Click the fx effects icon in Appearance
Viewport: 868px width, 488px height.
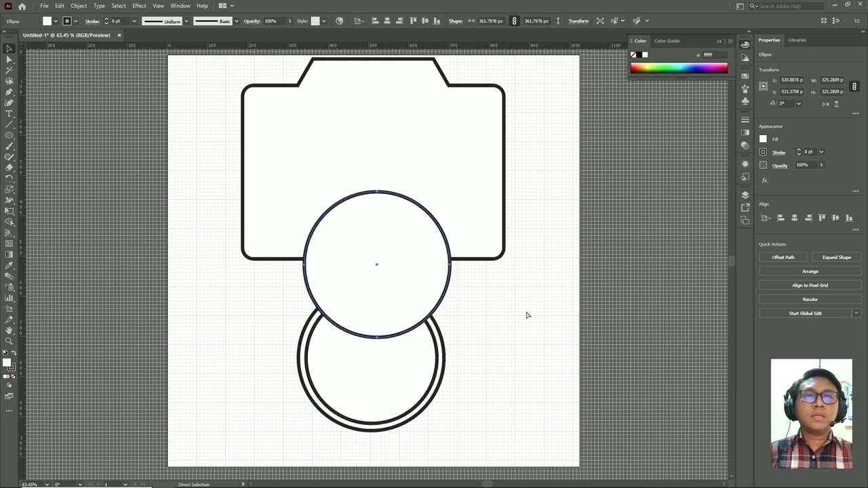point(765,180)
